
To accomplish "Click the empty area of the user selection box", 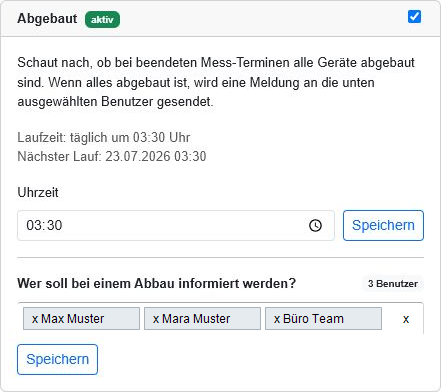I will (x=391, y=319).
